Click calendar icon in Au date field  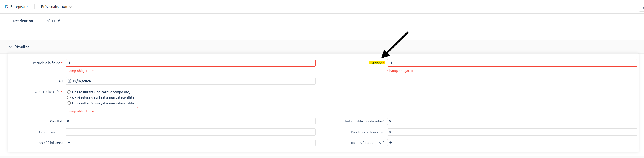[x=69, y=81]
